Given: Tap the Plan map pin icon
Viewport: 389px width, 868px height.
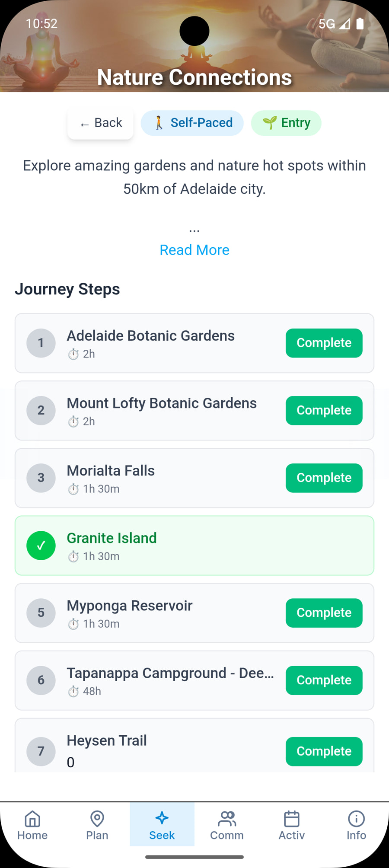Looking at the screenshot, I should coord(97,818).
